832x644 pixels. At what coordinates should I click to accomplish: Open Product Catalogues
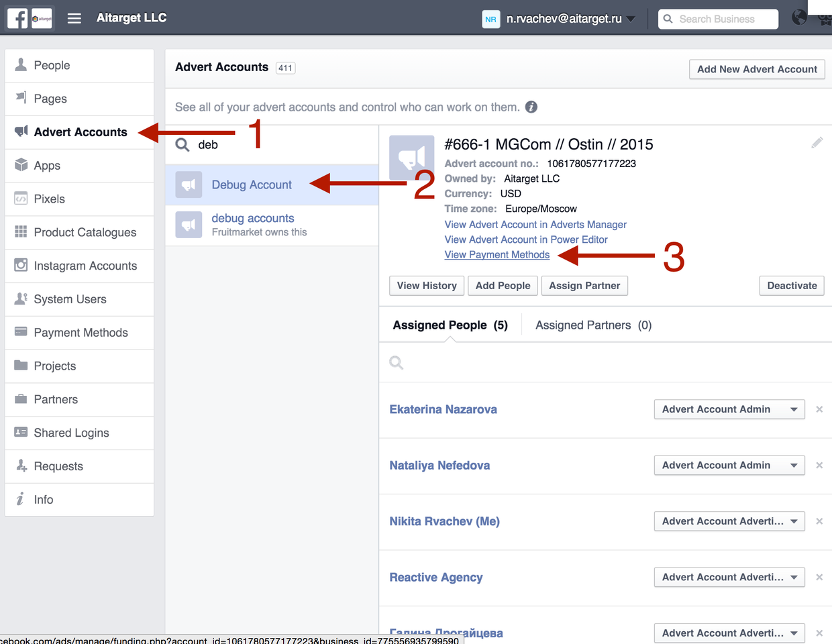(79, 232)
